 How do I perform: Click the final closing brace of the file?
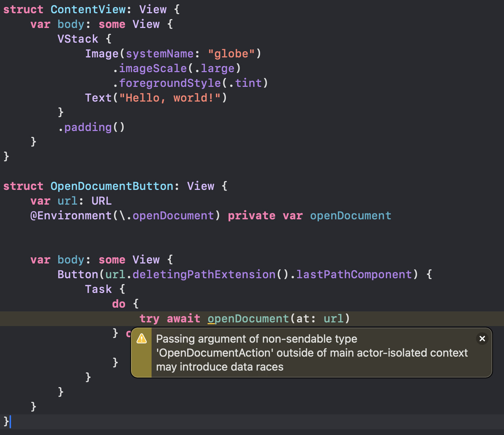click(5, 422)
